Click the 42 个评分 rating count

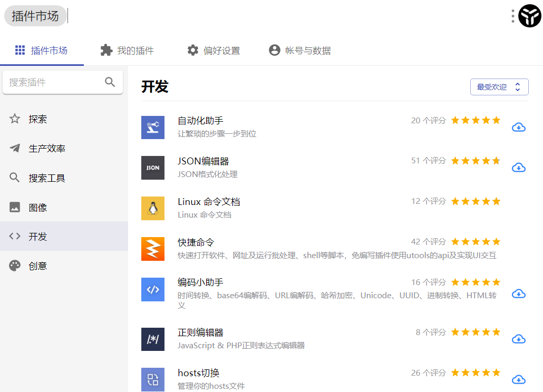(x=429, y=241)
